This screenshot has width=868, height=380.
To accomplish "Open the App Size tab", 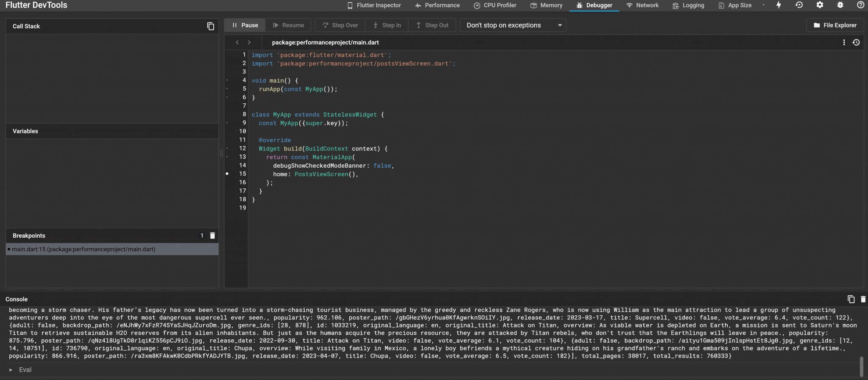I will (735, 6).
